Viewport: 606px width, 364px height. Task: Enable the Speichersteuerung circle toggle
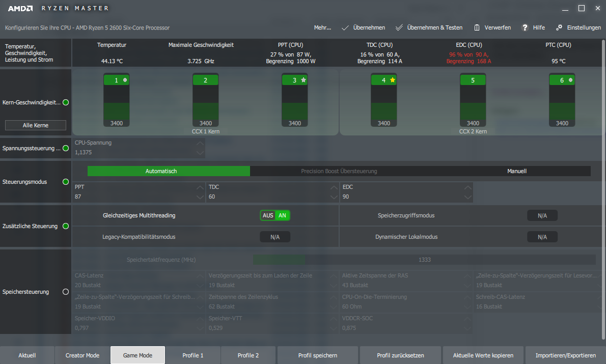pyautogui.click(x=65, y=292)
